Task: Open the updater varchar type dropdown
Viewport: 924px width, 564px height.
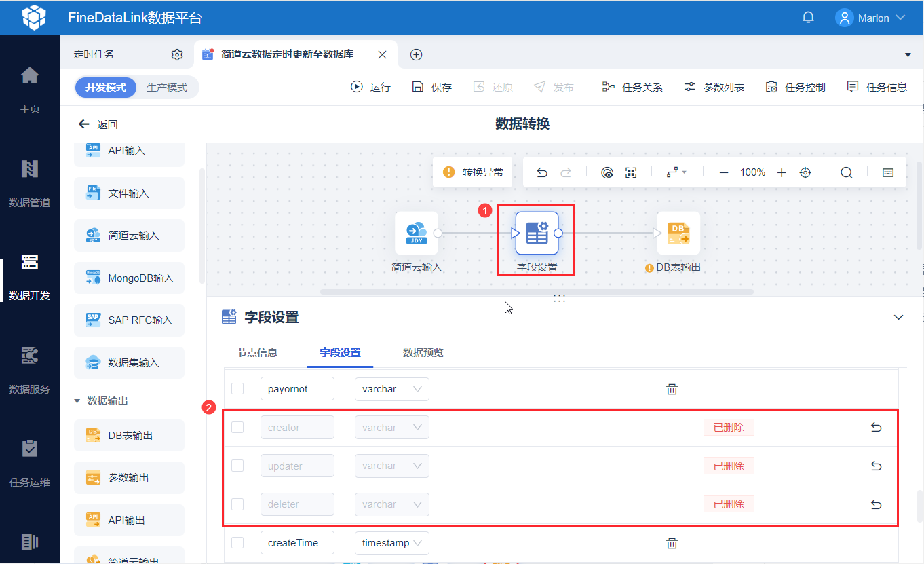Action: point(392,466)
